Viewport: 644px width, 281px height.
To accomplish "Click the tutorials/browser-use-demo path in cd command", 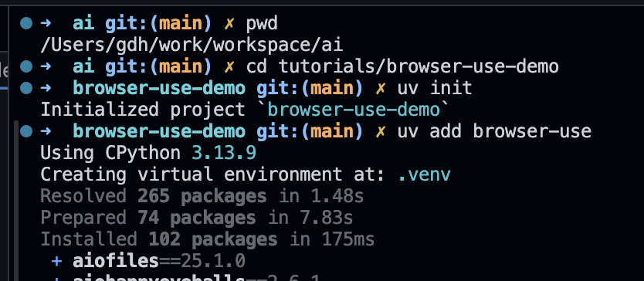I will tap(419, 66).
